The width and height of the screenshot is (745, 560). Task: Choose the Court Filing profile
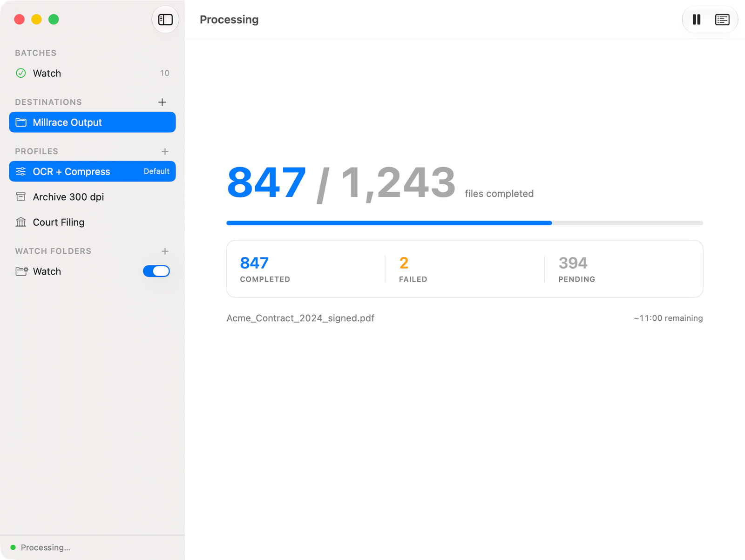(92, 222)
